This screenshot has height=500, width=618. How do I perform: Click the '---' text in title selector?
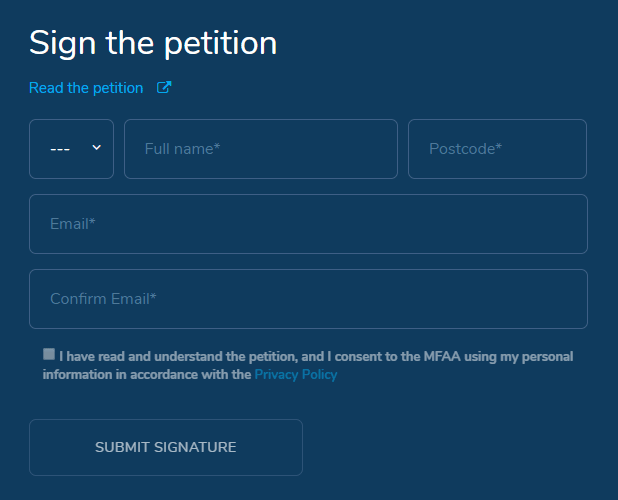pos(60,149)
